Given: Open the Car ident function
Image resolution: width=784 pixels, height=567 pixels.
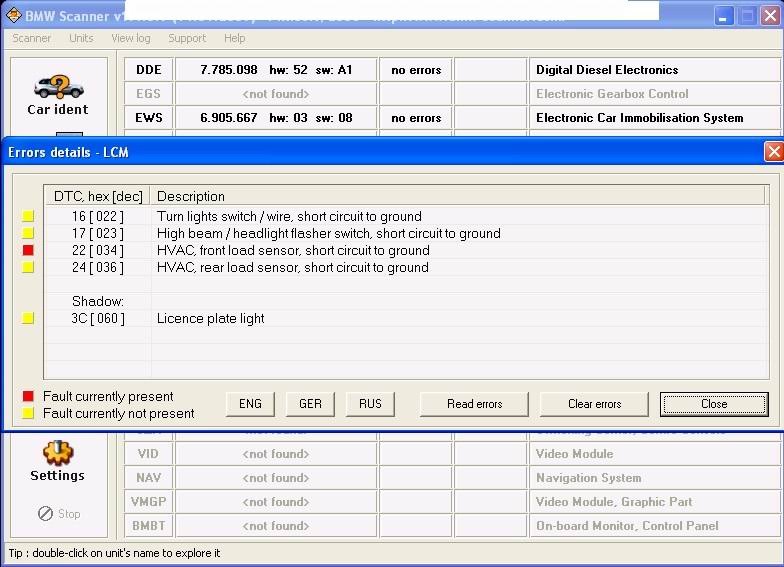Looking at the screenshot, I should coord(58,96).
